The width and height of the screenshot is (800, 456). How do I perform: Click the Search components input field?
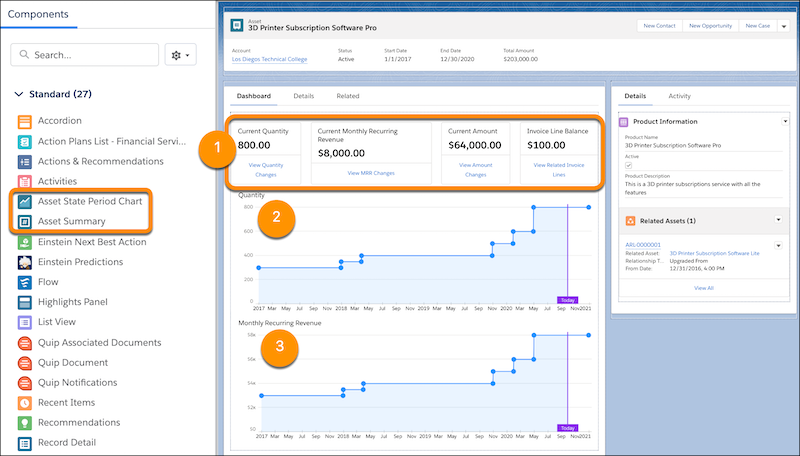pos(85,55)
